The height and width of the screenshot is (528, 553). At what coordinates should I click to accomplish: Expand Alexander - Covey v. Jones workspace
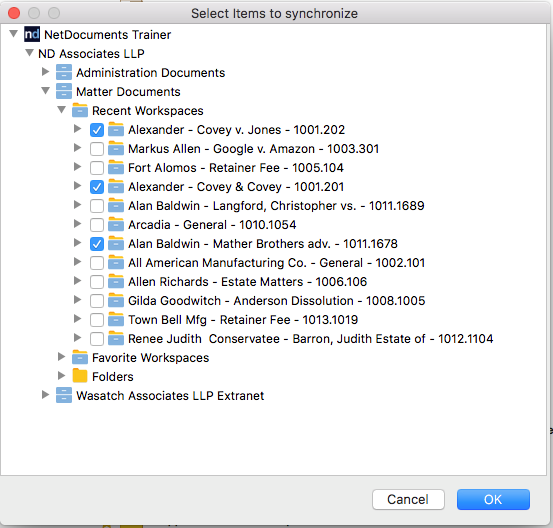[77, 129]
